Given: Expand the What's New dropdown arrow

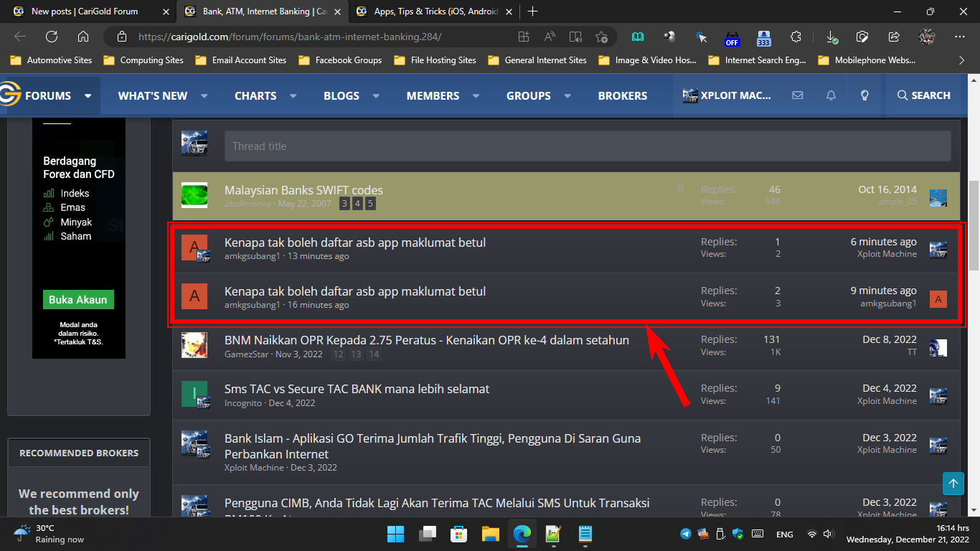Looking at the screenshot, I should [204, 95].
